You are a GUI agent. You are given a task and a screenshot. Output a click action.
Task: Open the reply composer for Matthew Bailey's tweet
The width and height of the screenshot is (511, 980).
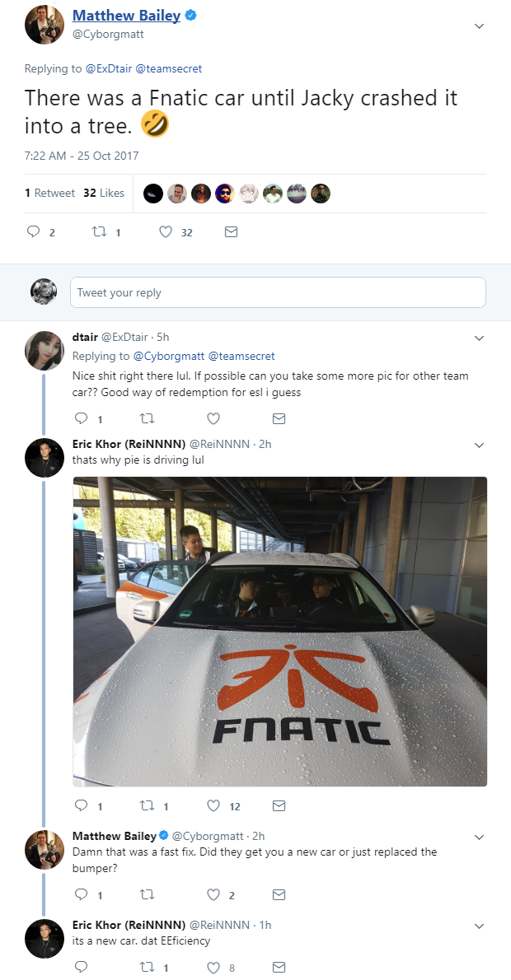pos(34,231)
